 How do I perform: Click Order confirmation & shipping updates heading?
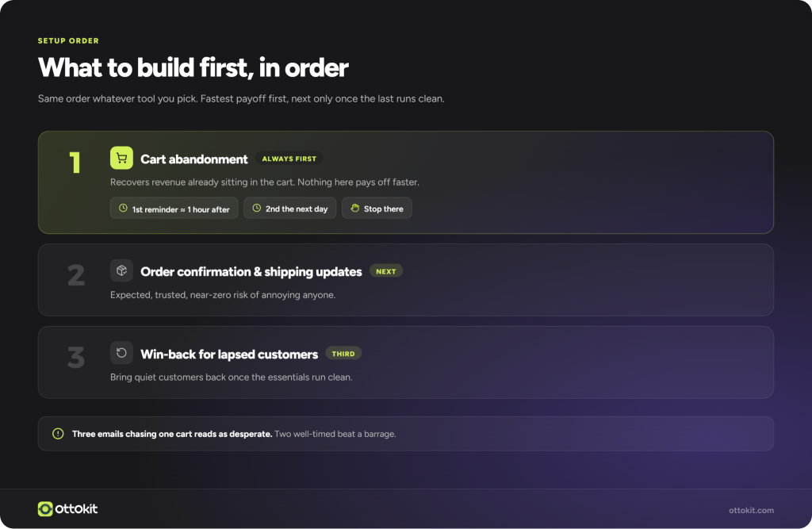[251, 271]
